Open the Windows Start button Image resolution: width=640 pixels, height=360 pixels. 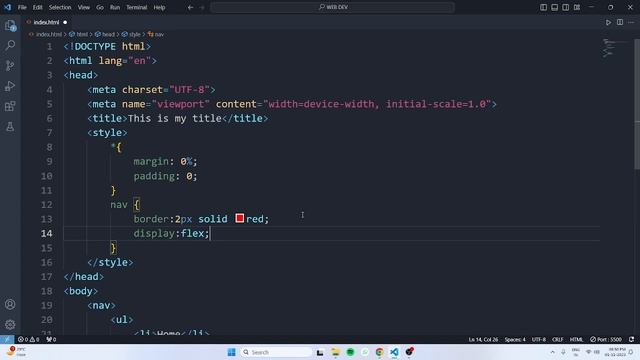[x=231, y=352]
